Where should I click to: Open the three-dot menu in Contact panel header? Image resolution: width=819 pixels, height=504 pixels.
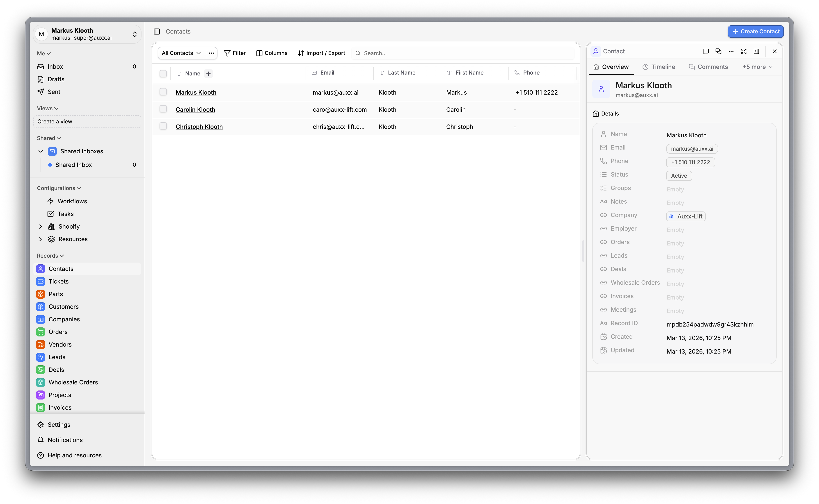731,51
